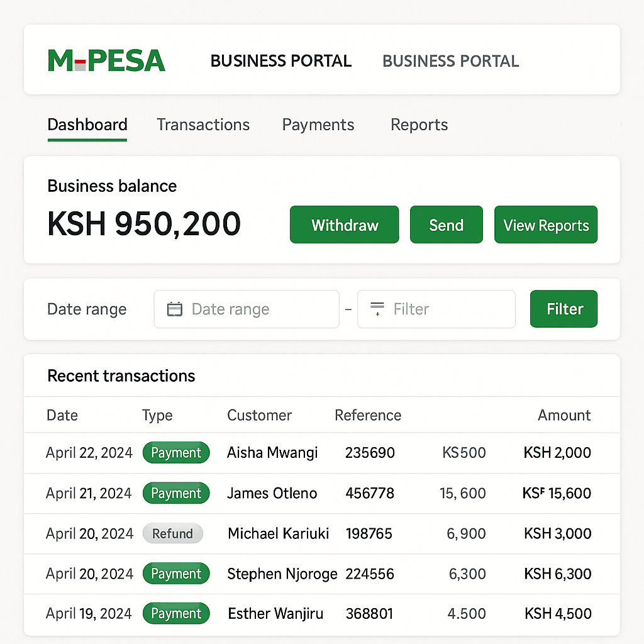Screen dimensions: 644x644
Task: Select the Payment badge for Stephen Njoroge
Action: pos(176,574)
